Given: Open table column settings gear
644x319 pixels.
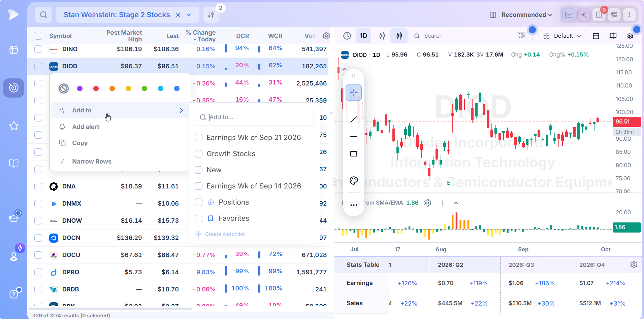Looking at the screenshot, I should click(326, 36).
